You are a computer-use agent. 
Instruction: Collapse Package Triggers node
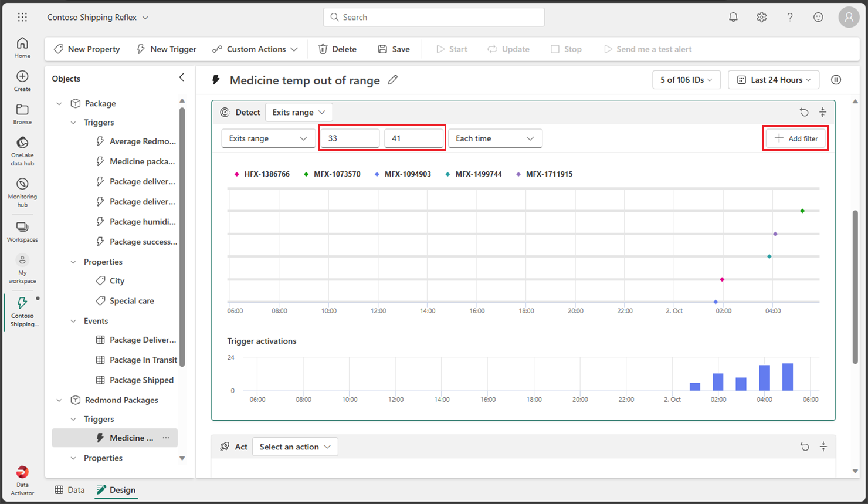click(73, 123)
